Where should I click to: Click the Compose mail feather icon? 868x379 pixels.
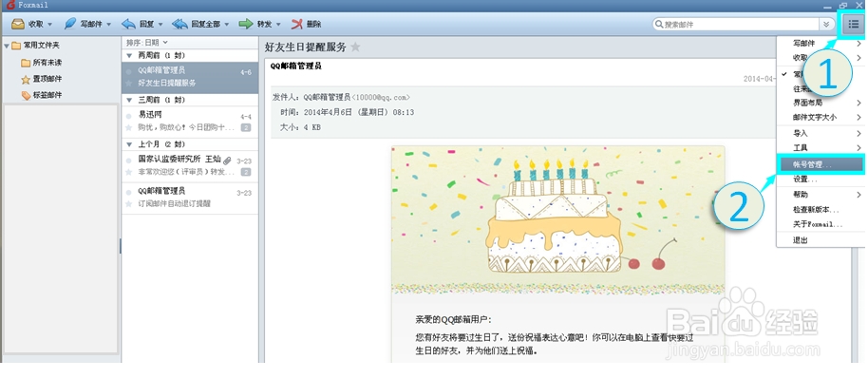click(x=69, y=25)
